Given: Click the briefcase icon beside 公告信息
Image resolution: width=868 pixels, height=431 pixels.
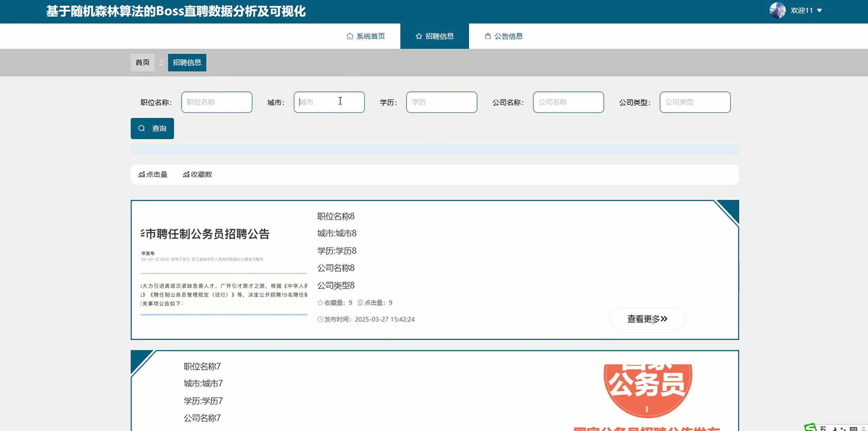Looking at the screenshot, I should pyautogui.click(x=487, y=36).
